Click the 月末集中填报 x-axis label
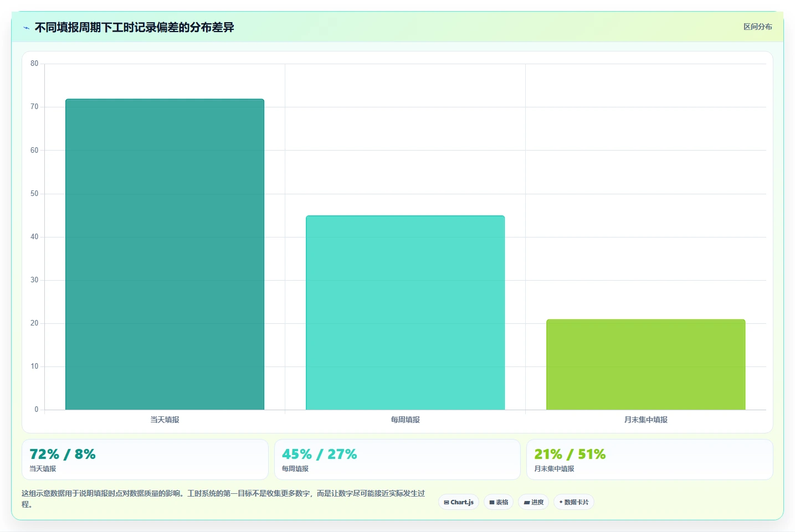795x532 pixels. (645, 420)
